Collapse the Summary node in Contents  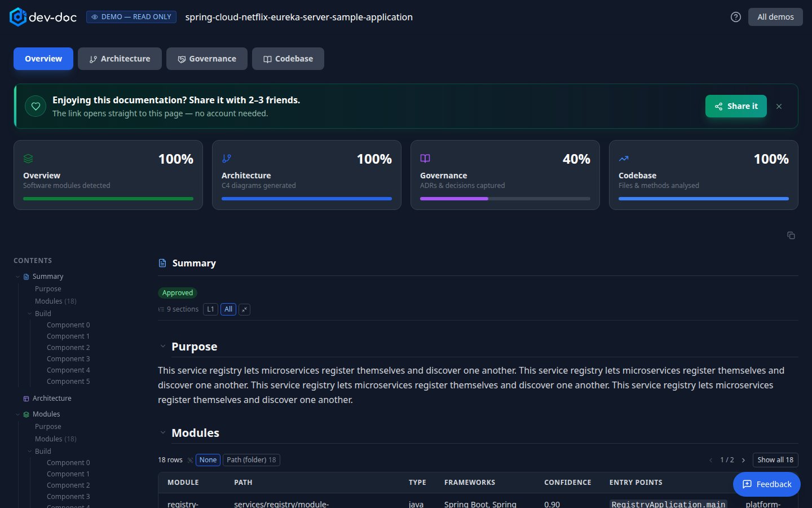17,277
